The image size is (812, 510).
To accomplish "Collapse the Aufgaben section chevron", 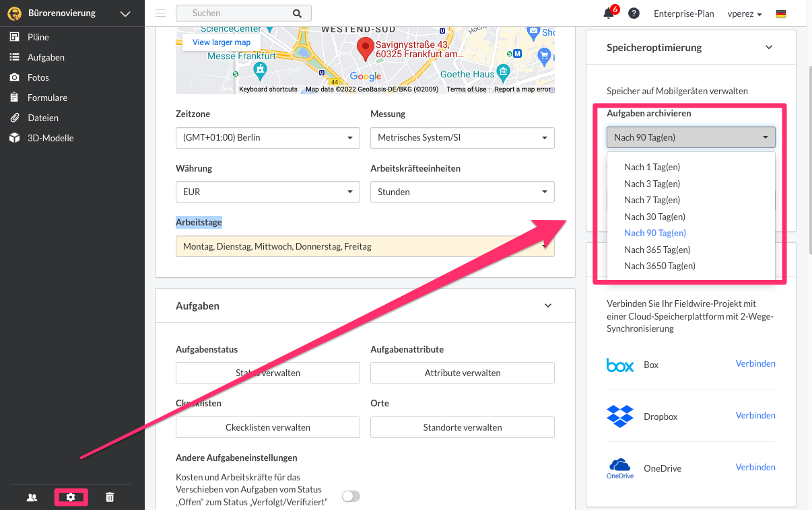I will tap(548, 305).
